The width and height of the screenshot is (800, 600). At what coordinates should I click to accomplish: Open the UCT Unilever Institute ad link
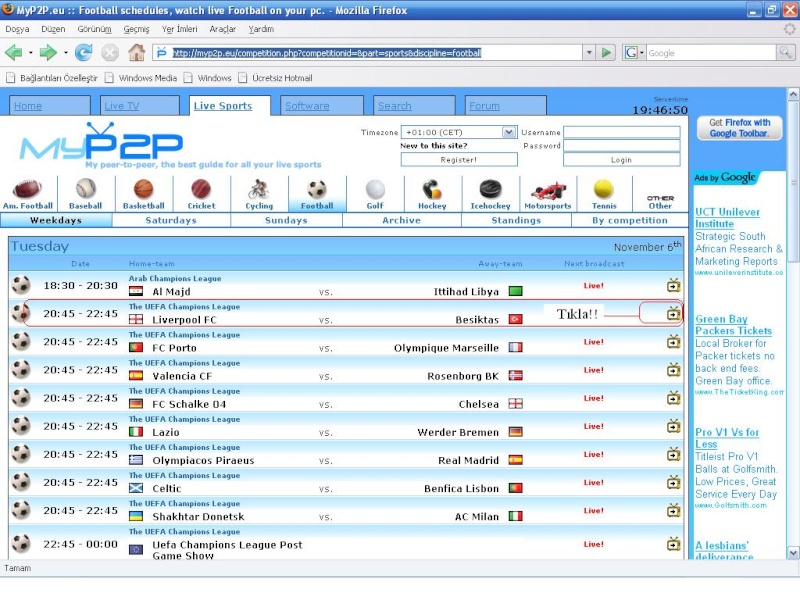pyautogui.click(x=727, y=218)
